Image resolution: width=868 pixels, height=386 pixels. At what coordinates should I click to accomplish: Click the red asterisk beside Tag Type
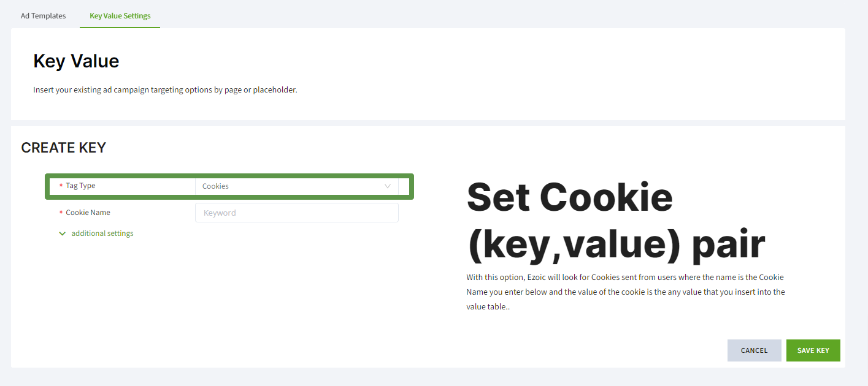pos(61,186)
